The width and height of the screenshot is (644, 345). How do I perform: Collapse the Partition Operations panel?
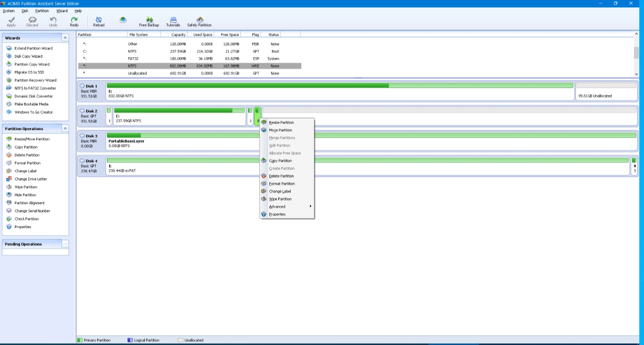(65, 128)
